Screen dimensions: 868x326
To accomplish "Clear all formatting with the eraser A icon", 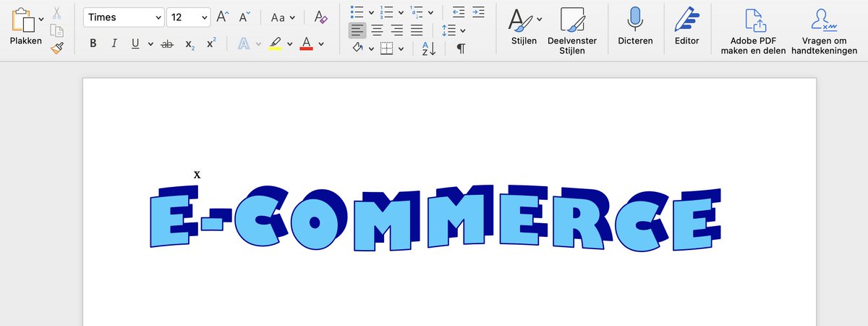I will [321, 17].
